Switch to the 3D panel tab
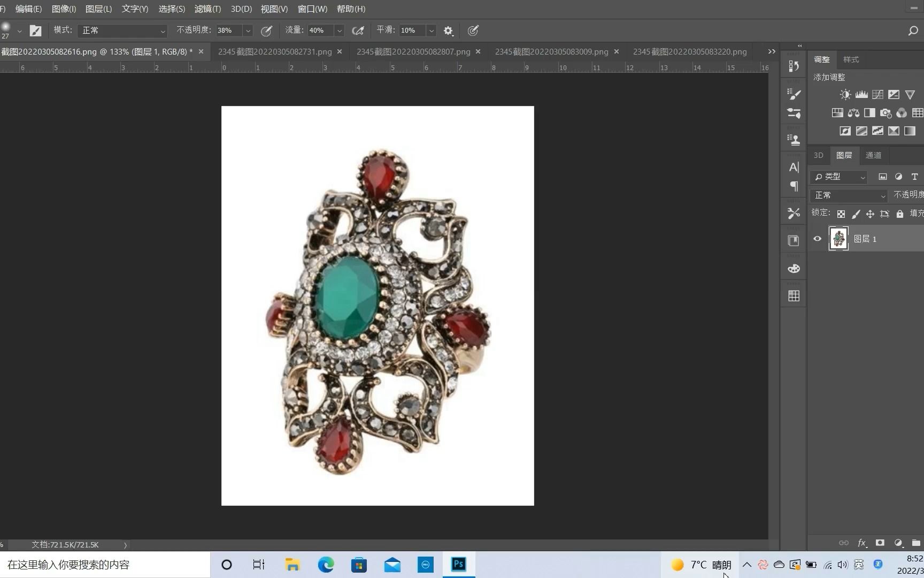Screen dimensions: 924x578 (818, 155)
